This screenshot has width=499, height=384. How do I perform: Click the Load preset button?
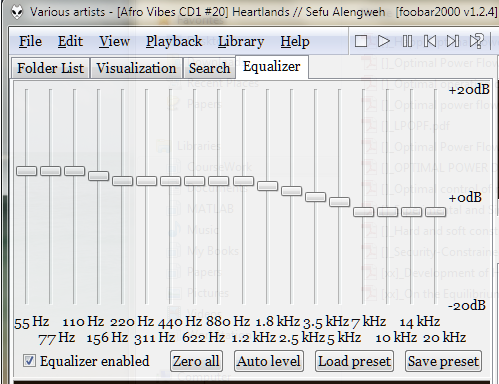click(x=354, y=361)
